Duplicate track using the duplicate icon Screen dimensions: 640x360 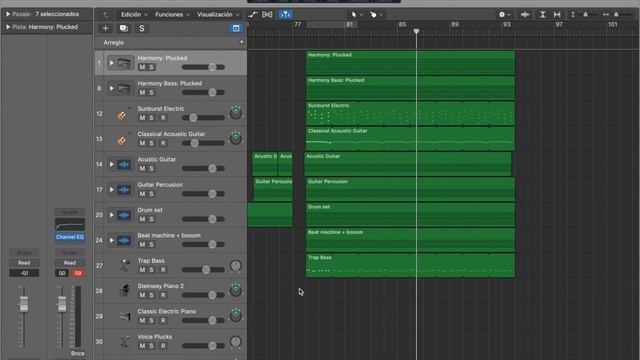click(124, 28)
